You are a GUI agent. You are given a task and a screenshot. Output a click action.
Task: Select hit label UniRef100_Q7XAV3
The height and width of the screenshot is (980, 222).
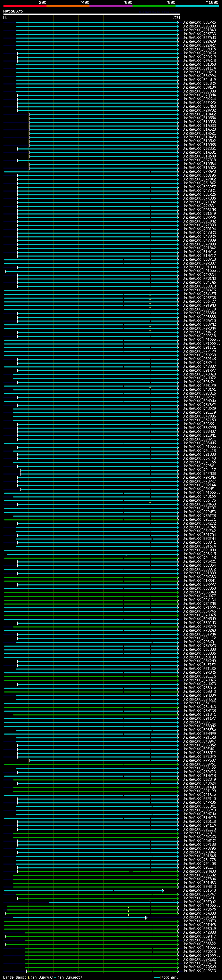(x=199, y=172)
